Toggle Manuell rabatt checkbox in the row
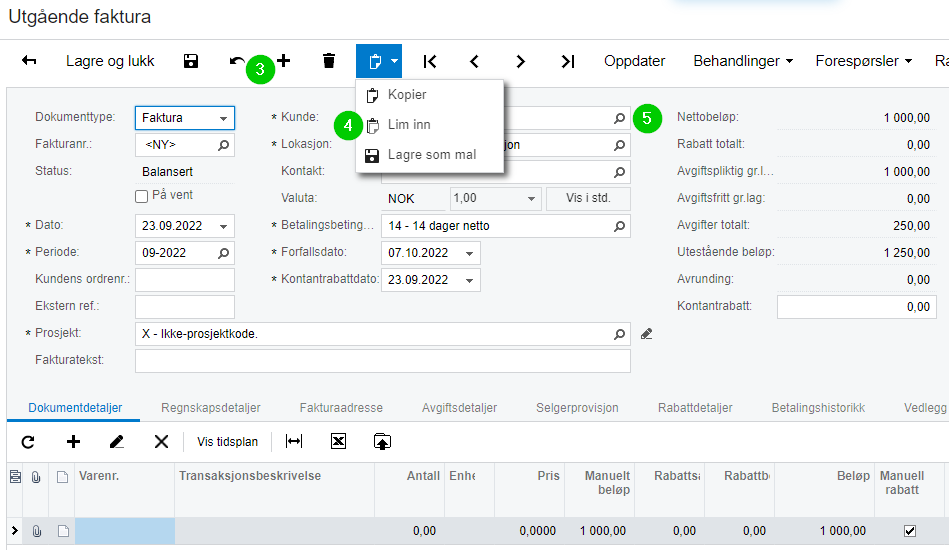The image size is (949, 550). 910,531
